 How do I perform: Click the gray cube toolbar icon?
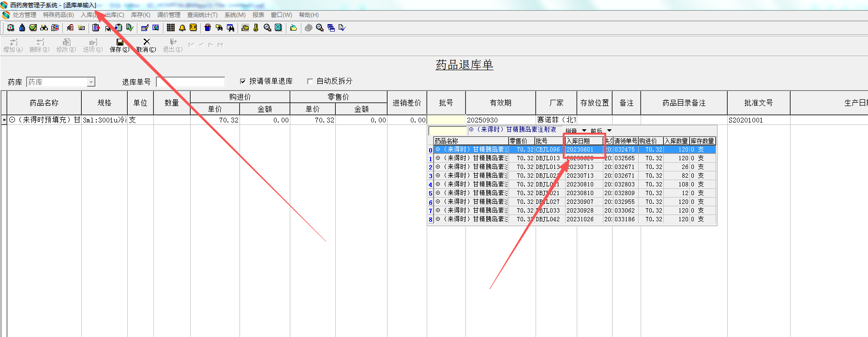point(308,28)
